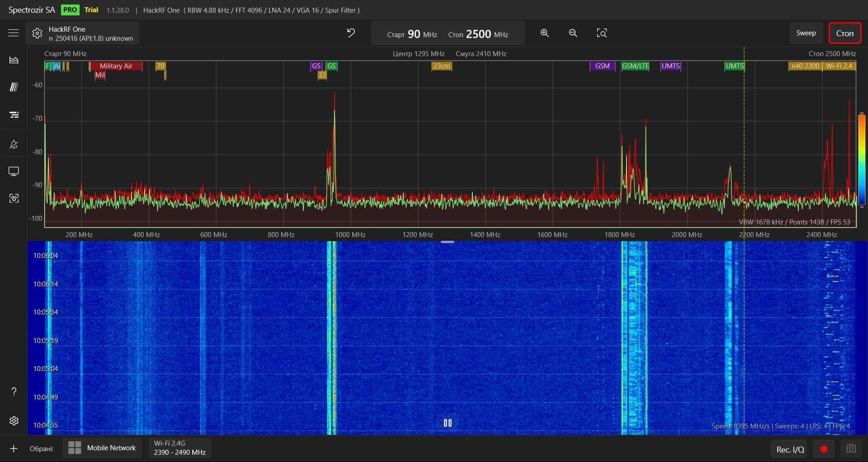868x462 pixels.
Task: Click the F band label
Action: point(47,66)
